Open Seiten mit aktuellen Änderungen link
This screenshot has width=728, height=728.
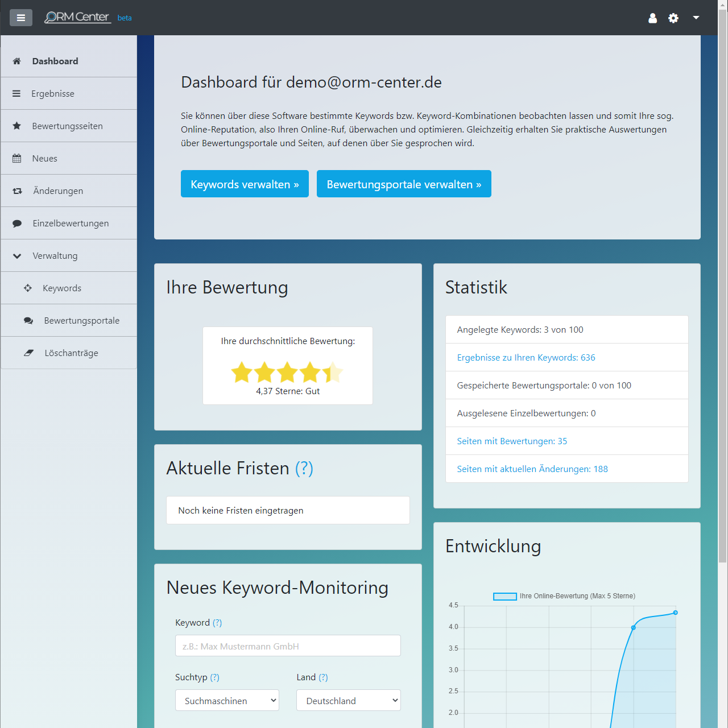(x=532, y=469)
